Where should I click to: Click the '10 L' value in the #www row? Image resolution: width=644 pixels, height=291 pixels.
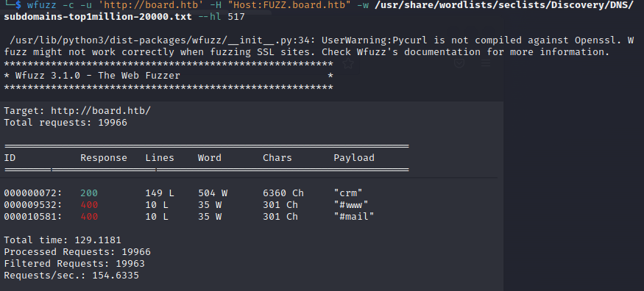(157, 204)
